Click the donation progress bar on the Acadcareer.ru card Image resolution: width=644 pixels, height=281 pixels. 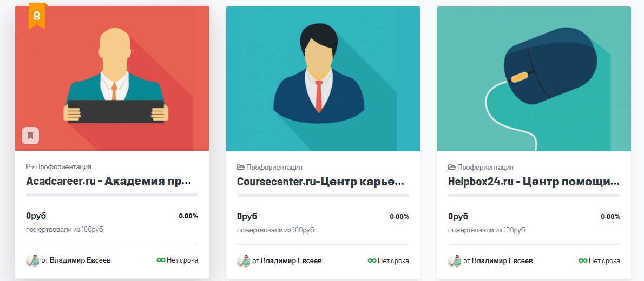[112, 195]
